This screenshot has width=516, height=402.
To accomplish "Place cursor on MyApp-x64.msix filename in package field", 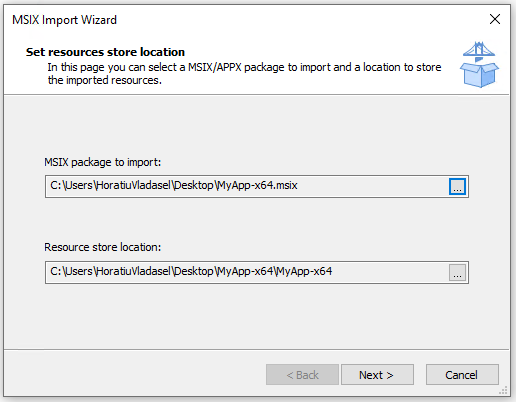I will click(x=256, y=185).
